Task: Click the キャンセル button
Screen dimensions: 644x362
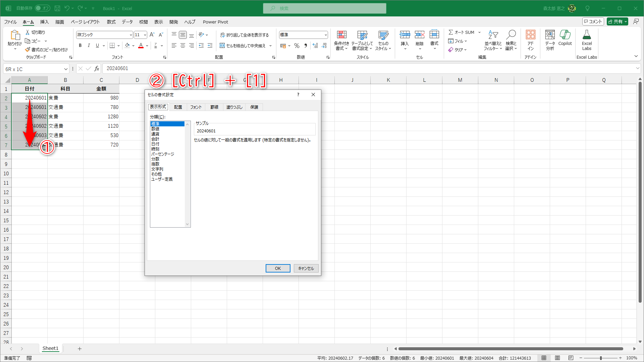Action: [x=306, y=268]
